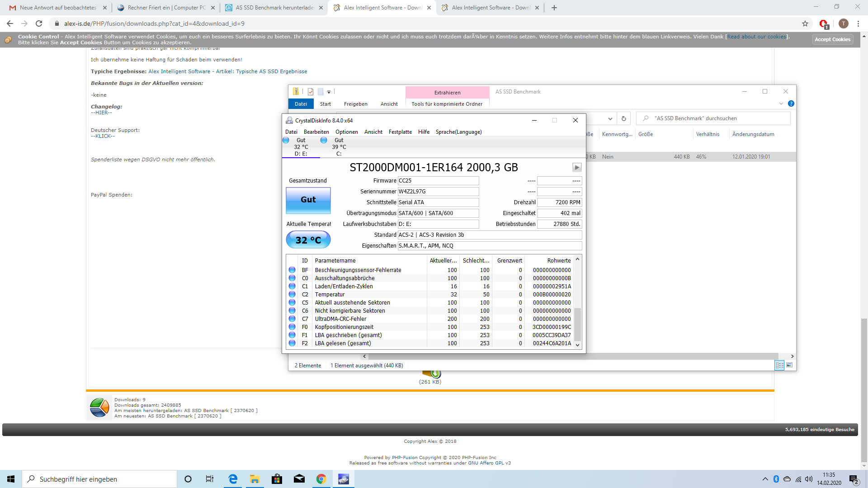Click the Chrome extension icon with badge
Viewport: 868px width, 488px height.
pyautogui.click(x=824, y=24)
